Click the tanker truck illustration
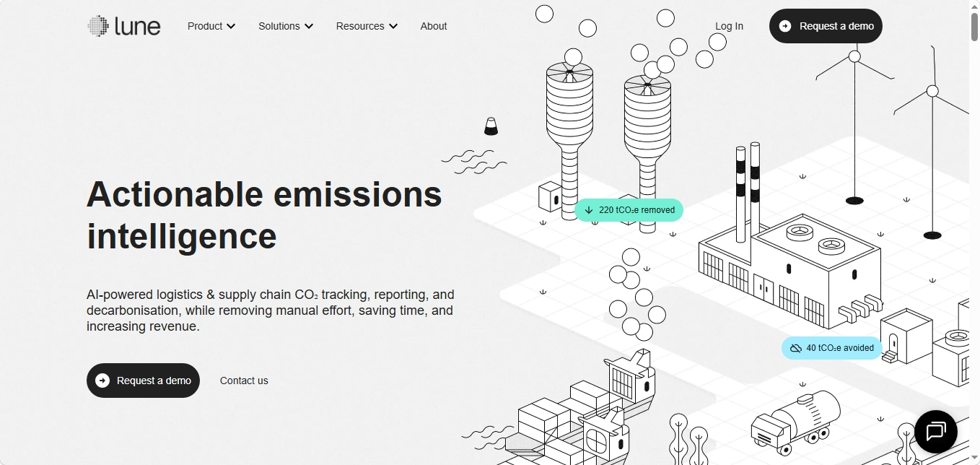 [x=795, y=422]
